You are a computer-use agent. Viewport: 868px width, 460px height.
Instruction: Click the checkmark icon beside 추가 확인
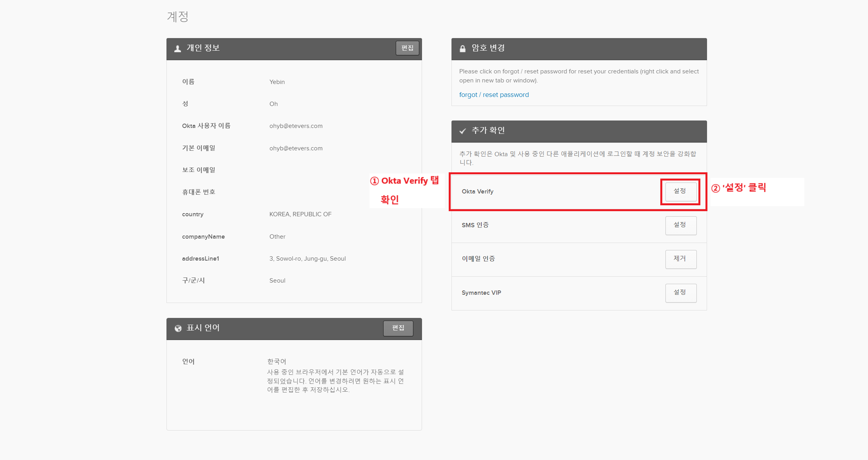pyautogui.click(x=462, y=131)
